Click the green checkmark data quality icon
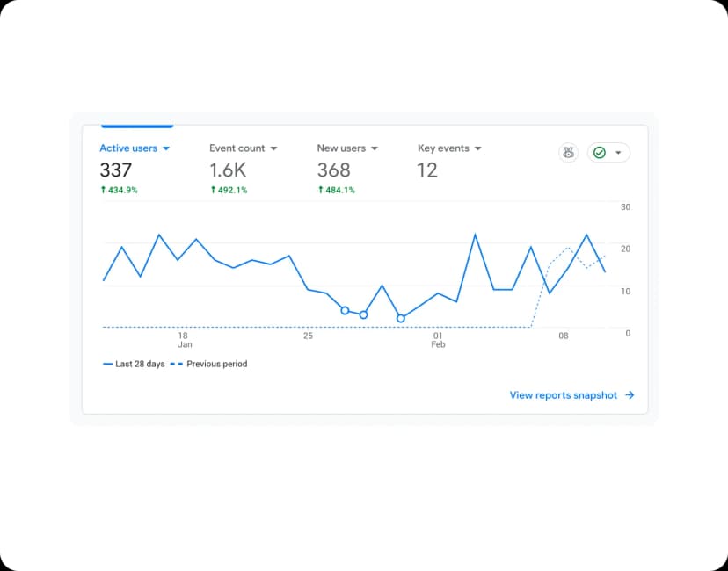Screen dimensions: 728x571 coord(600,153)
